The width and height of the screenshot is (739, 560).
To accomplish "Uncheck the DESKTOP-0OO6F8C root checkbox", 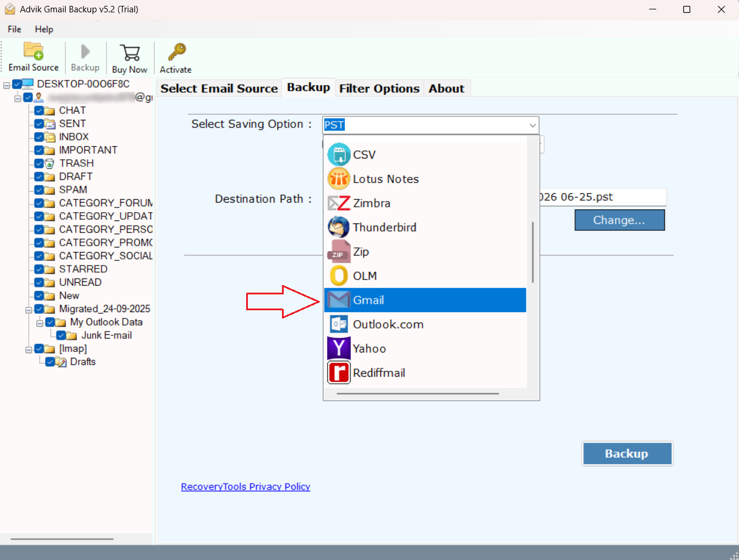I will point(16,84).
